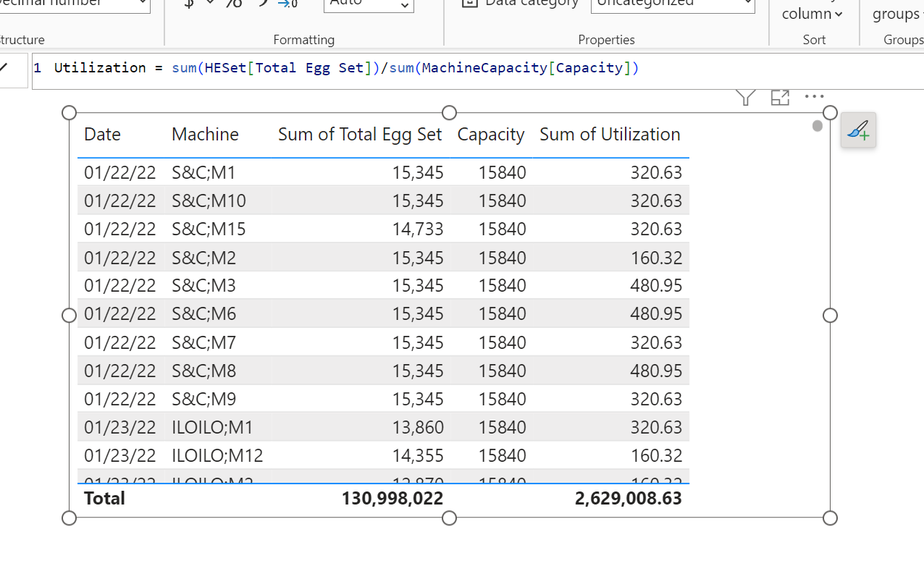Viewport: 924px width, 574px height.
Task: Click the 14,355 egg set value
Action: [417, 455]
